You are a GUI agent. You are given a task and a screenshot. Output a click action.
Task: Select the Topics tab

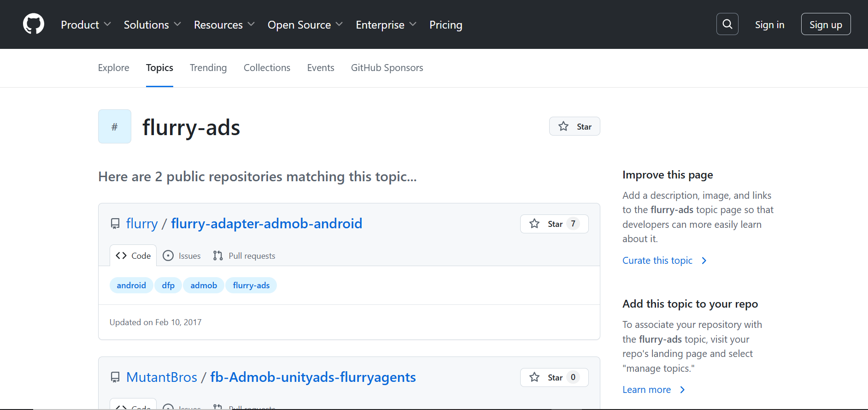point(159,68)
